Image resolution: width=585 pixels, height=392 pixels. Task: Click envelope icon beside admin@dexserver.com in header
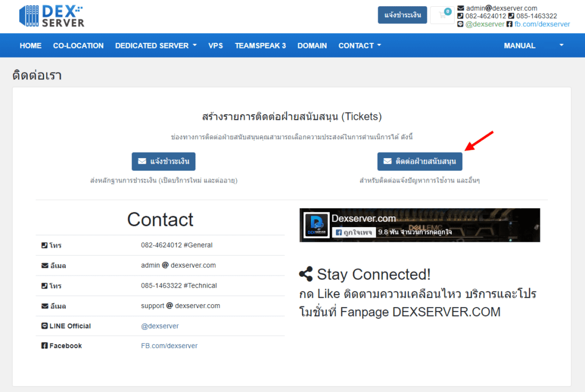461,8
